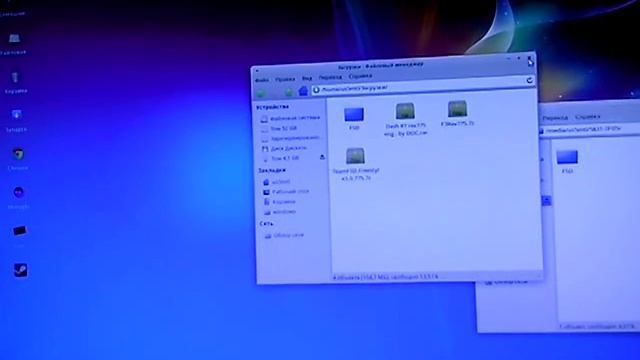Open the Рабочий стол bookmark
This screenshot has width=640, height=360.
pos(286,191)
